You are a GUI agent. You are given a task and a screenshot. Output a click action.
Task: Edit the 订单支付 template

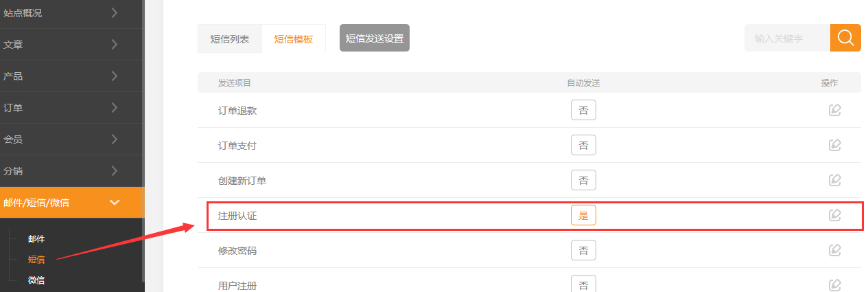tap(834, 145)
